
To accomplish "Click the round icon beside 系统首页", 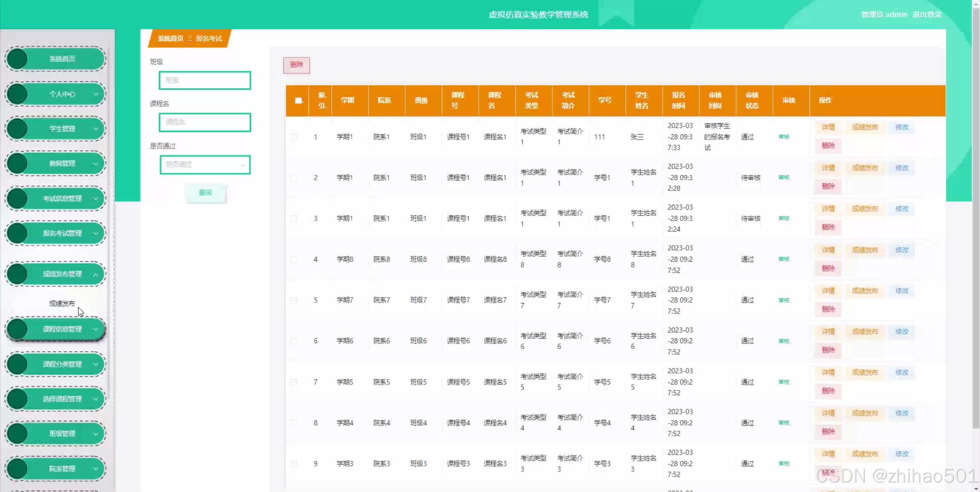I will click(x=17, y=59).
